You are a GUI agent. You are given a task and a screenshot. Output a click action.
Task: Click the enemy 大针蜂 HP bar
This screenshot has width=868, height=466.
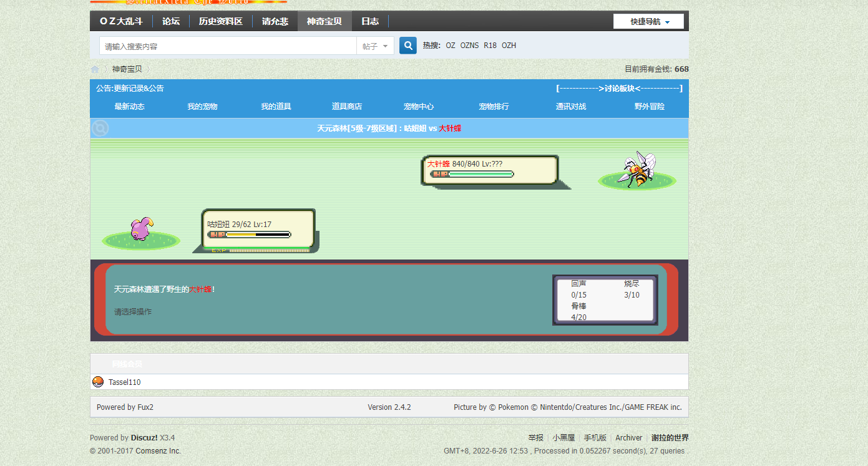[x=472, y=174]
